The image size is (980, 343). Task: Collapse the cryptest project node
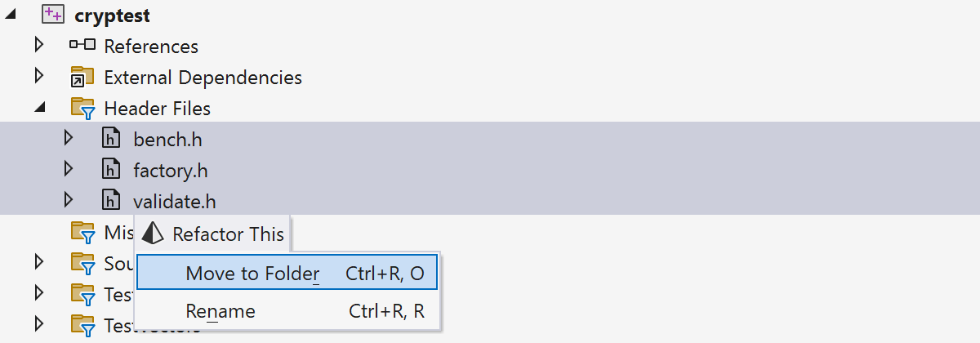coord(10,16)
